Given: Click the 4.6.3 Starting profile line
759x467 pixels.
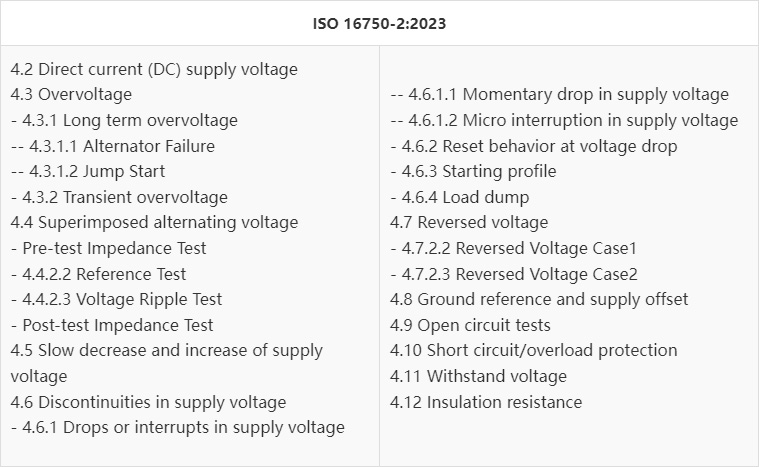Looking at the screenshot, I should (473, 171).
